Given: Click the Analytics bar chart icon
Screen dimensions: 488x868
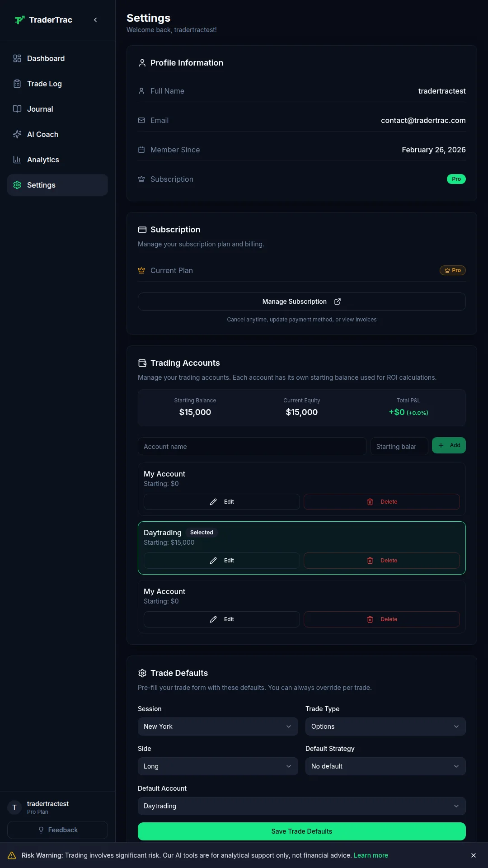Looking at the screenshot, I should (17, 160).
